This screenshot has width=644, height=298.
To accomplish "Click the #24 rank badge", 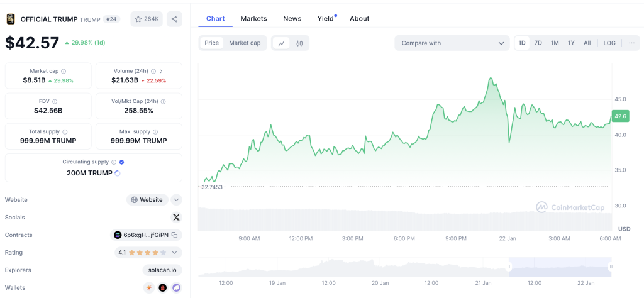I will 111,19.
